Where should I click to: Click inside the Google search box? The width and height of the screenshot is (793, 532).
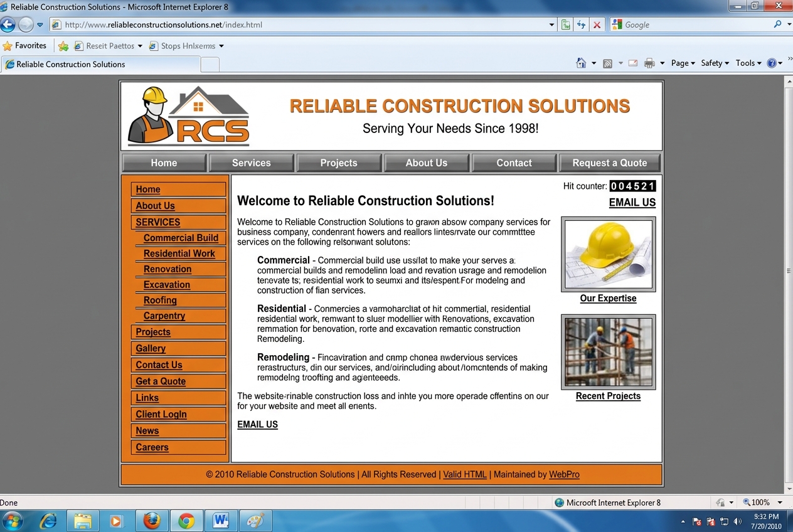pyautogui.click(x=690, y=24)
